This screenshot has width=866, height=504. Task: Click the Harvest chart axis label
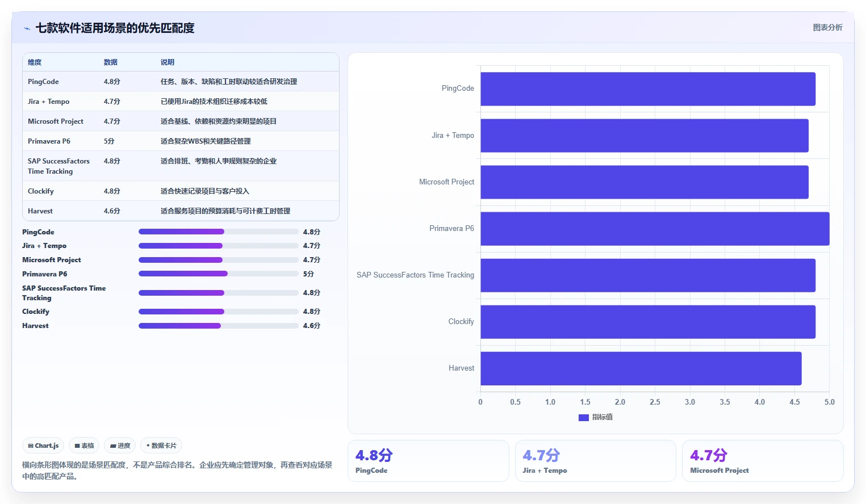(461, 368)
